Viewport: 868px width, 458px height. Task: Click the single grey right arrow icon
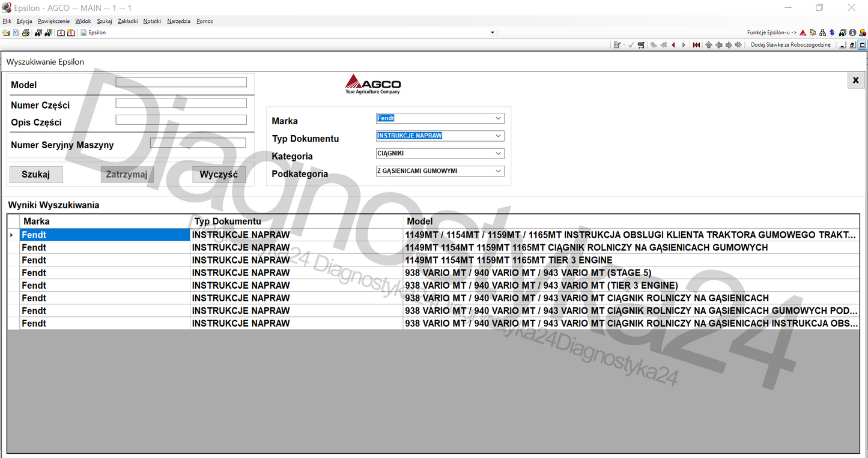(x=729, y=45)
